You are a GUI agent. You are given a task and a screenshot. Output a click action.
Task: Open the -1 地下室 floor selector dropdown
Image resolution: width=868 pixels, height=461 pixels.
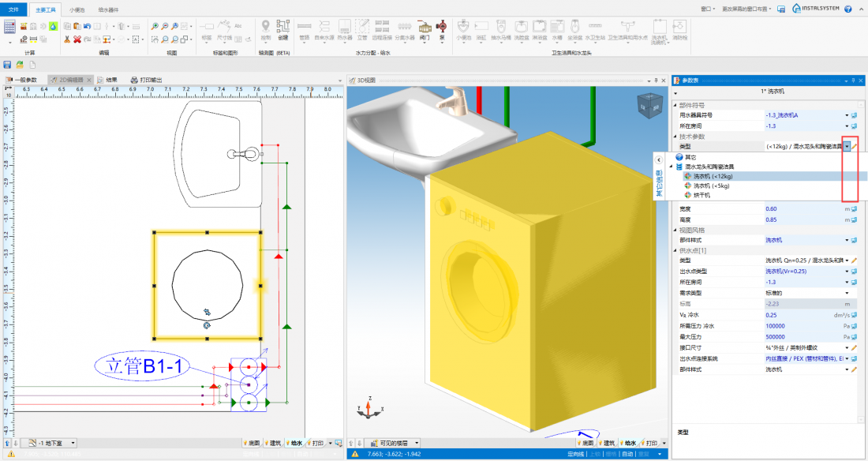73,443
